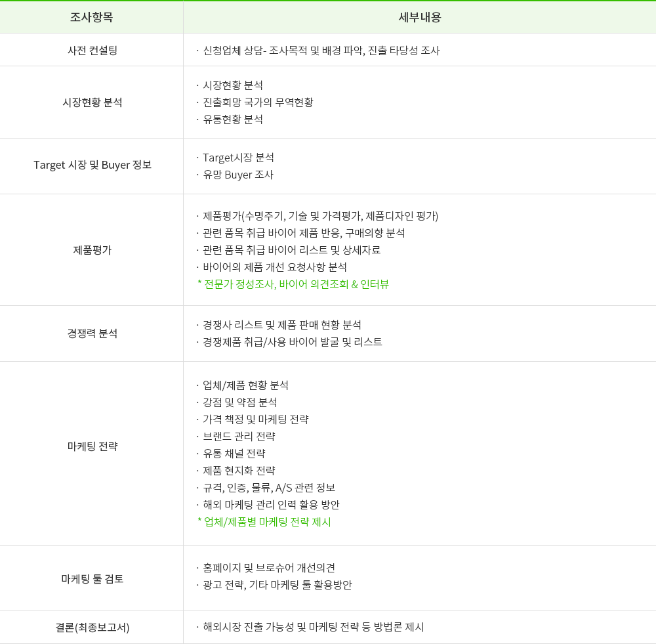Click the 경쟁력 분석 row label

92,333
